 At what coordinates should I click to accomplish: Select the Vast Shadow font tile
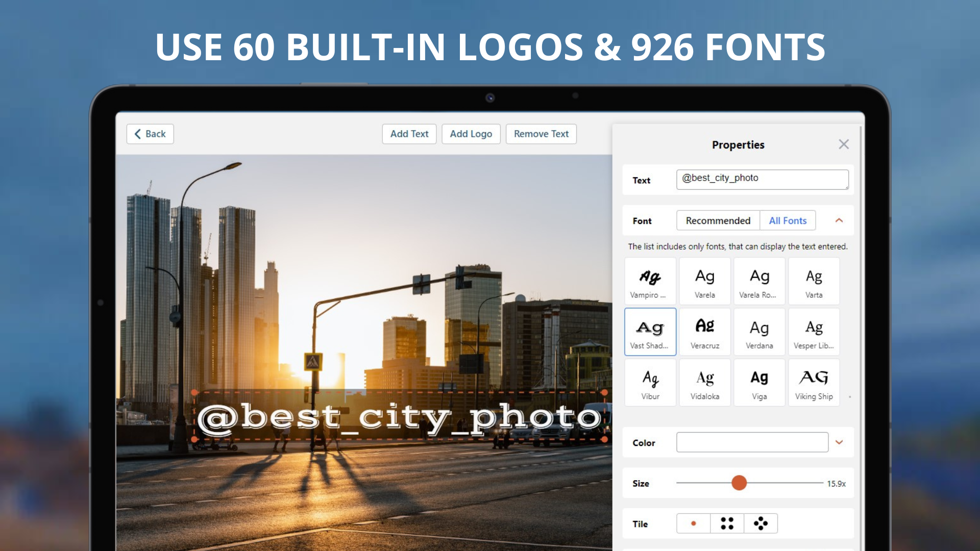[x=650, y=332]
